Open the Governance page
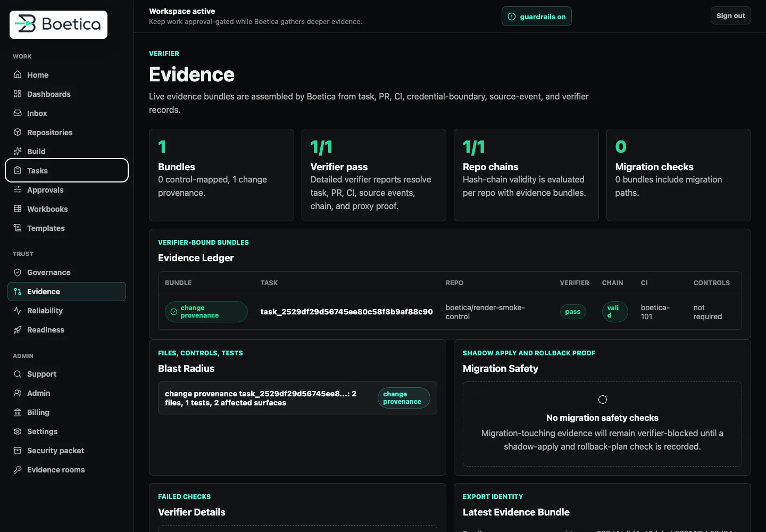766x532 pixels. 66,272
